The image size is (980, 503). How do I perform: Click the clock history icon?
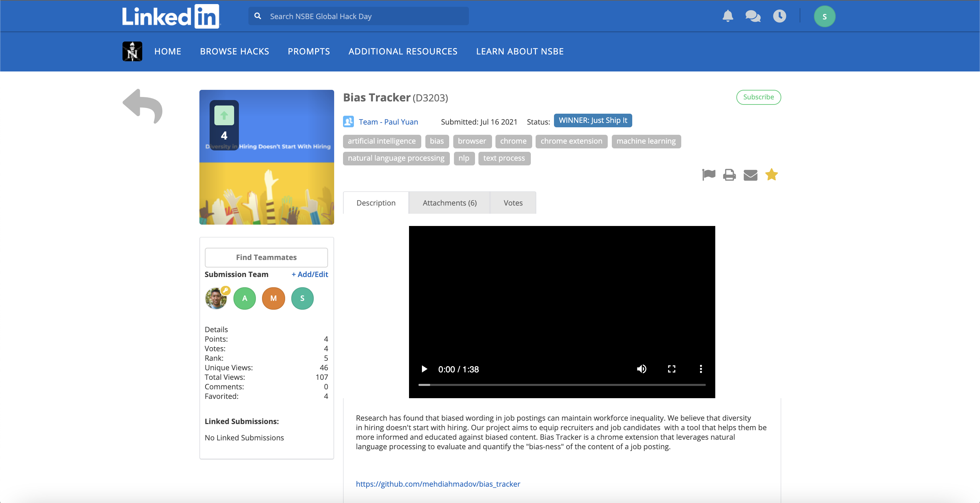point(779,16)
